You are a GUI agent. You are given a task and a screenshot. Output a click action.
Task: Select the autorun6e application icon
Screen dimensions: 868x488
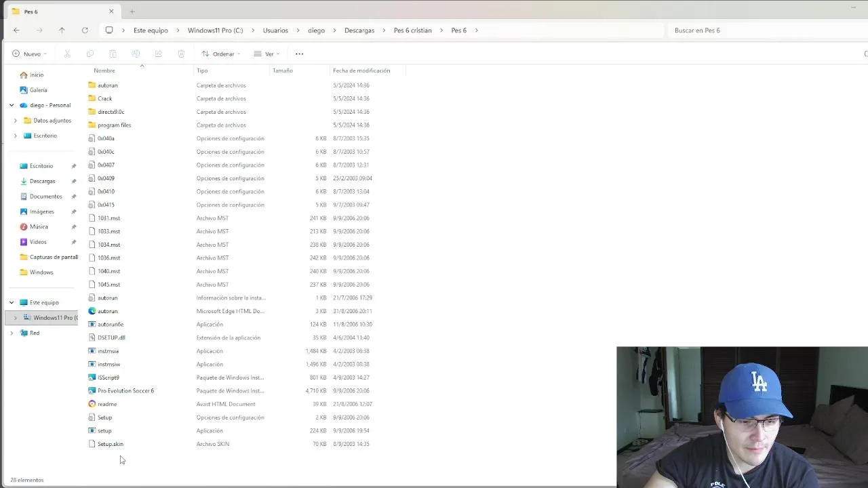(x=92, y=325)
